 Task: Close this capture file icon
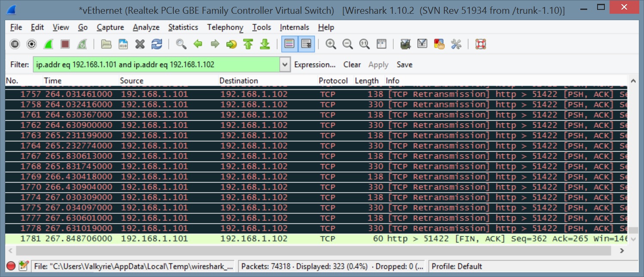coord(140,44)
